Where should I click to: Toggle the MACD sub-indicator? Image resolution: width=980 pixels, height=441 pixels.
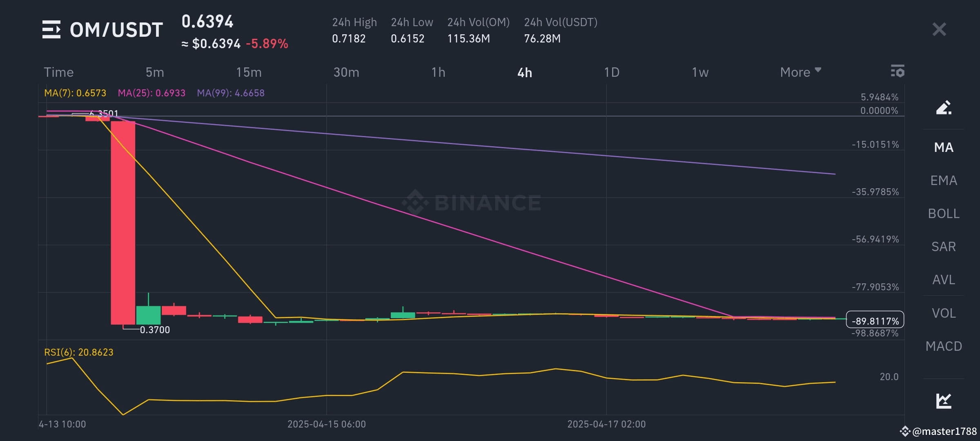pos(944,346)
